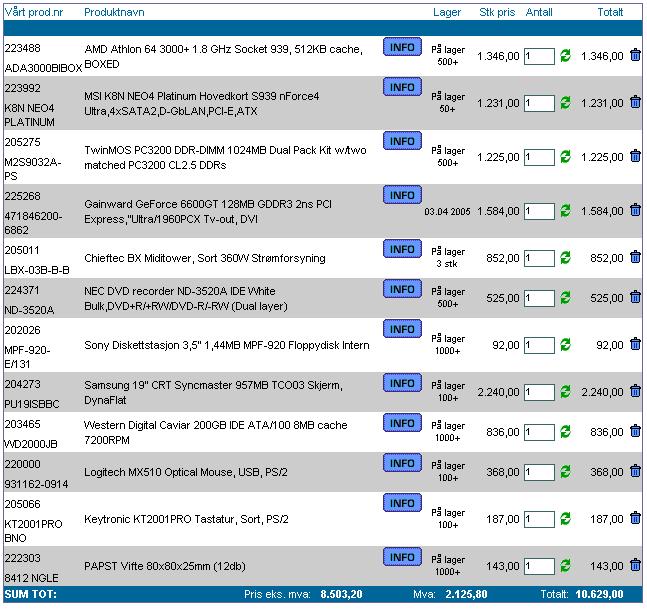Remove Samsung 19" CRT Syncmaster from cart
Image resolution: width=647 pixels, height=609 pixels.
pyautogui.click(x=635, y=391)
